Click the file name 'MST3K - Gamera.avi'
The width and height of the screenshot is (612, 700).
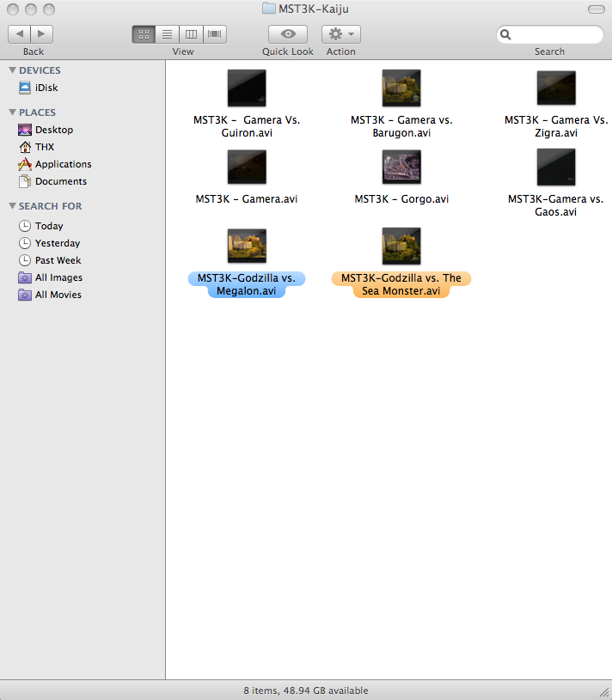246,199
